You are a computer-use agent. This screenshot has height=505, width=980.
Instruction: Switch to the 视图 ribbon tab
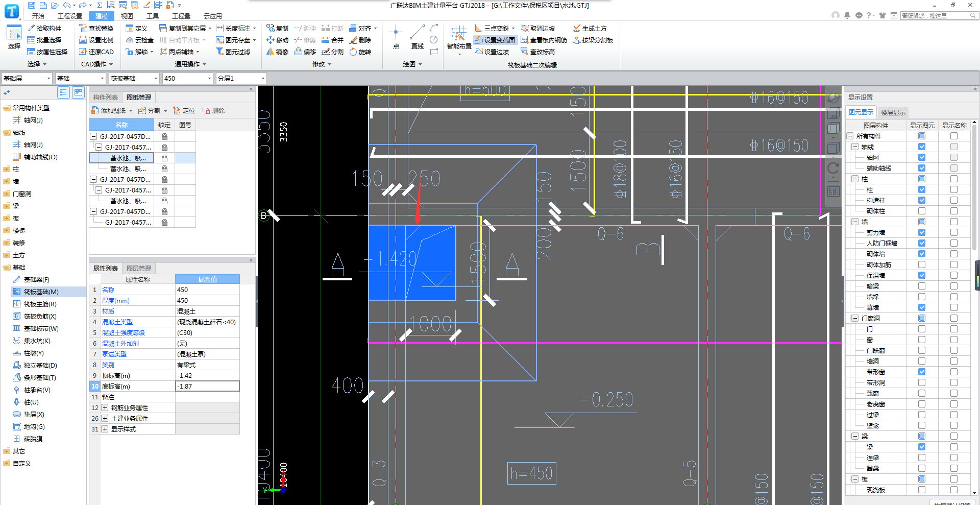pos(127,16)
